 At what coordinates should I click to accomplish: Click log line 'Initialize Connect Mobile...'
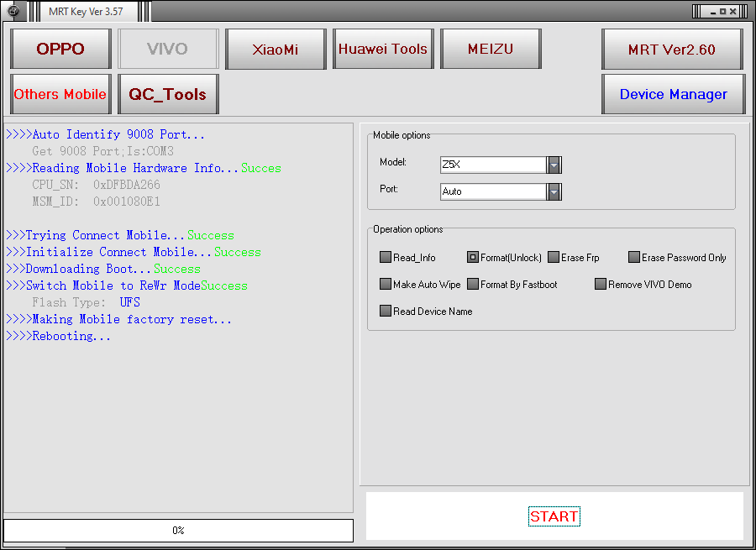click(109, 252)
